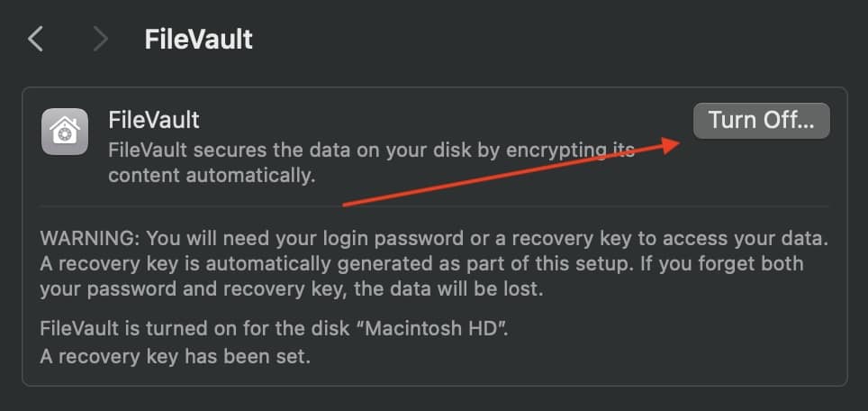Image resolution: width=868 pixels, height=411 pixels.
Task: Click the tail end of red arrow
Action: point(348,205)
